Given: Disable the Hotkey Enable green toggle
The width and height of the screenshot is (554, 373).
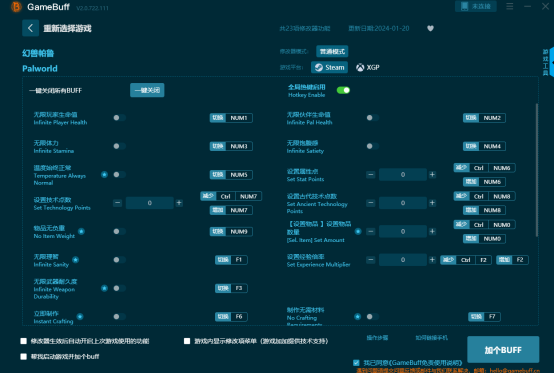Looking at the screenshot, I should coord(343,90).
